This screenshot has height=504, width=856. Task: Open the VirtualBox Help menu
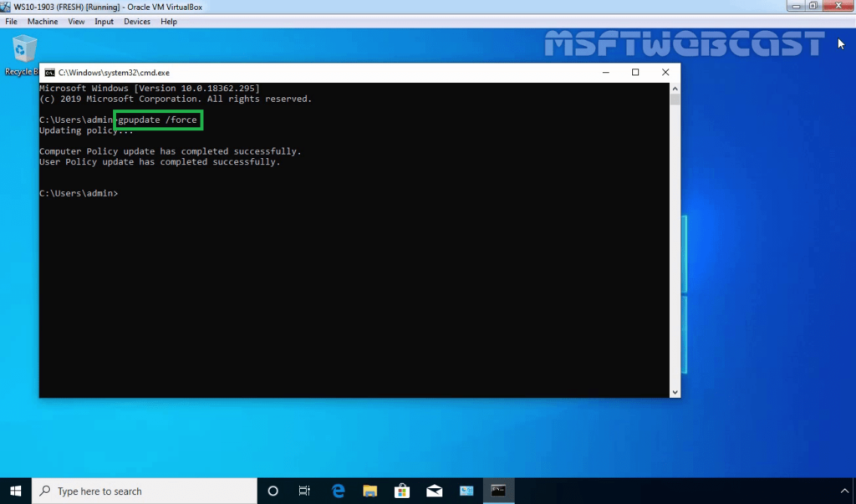(x=169, y=22)
